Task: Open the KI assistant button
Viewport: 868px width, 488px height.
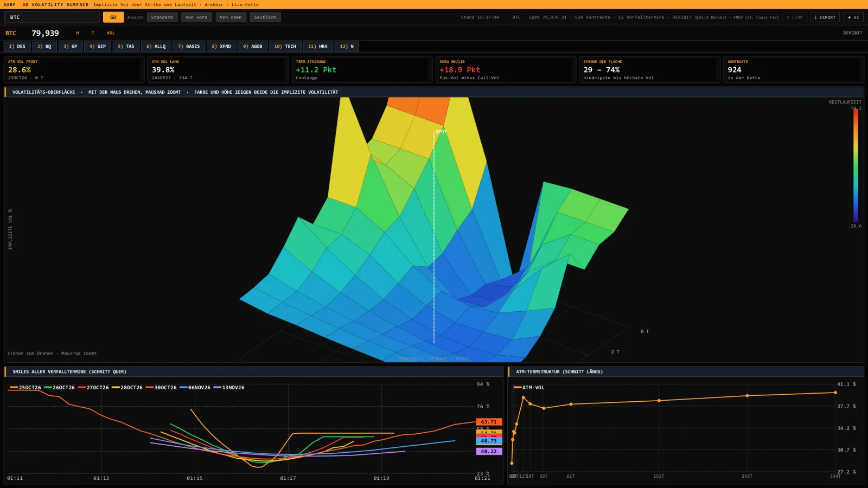Action: pyautogui.click(x=853, y=17)
